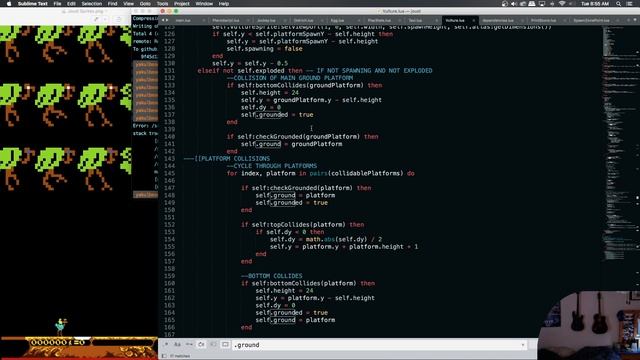Screen dimensions: 640x360
Task: Click the volume icon in menu bar
Action: 514,4
